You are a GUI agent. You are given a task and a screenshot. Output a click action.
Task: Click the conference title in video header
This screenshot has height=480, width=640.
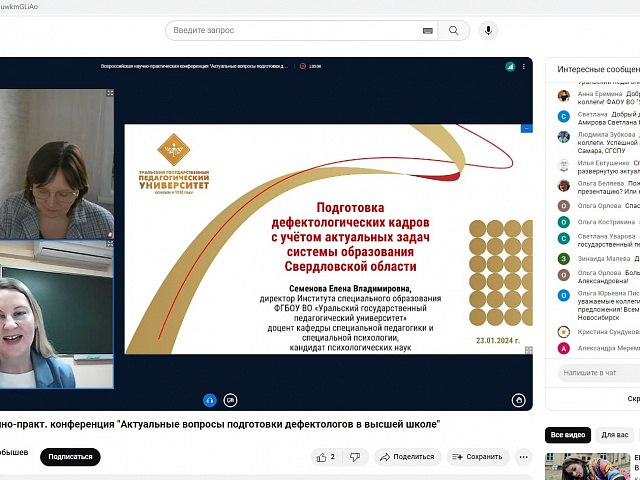point(194,66)
